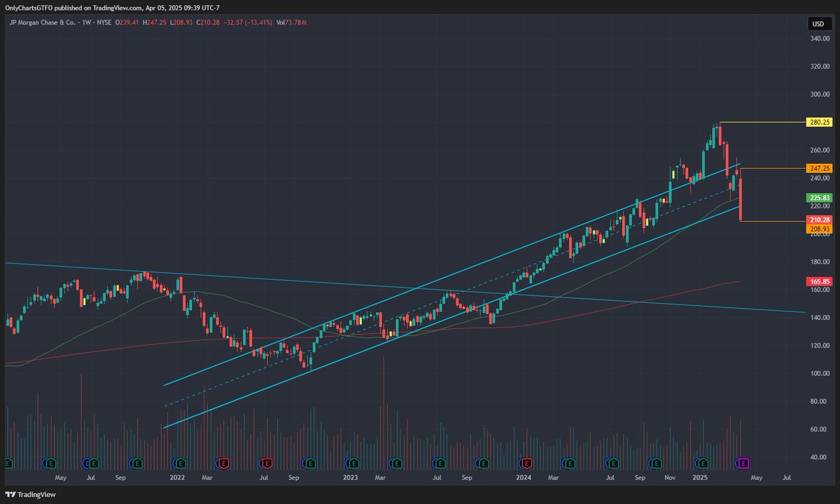Click the JP Morgan Chase & Co. symbol title

[42, 23]
